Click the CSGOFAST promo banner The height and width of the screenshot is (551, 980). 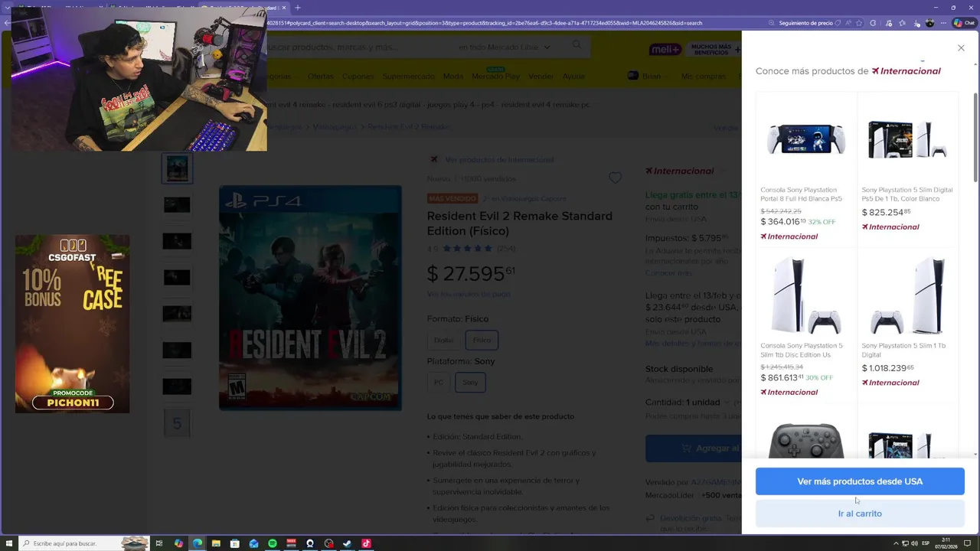point(72,324)
